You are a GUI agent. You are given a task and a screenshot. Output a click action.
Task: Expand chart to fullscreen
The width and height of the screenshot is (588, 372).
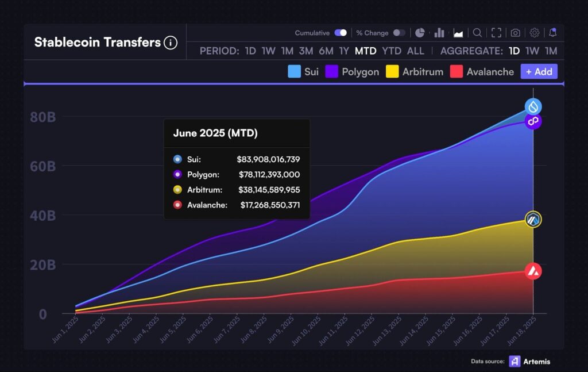pyautogui.click(x=496, y=33)
